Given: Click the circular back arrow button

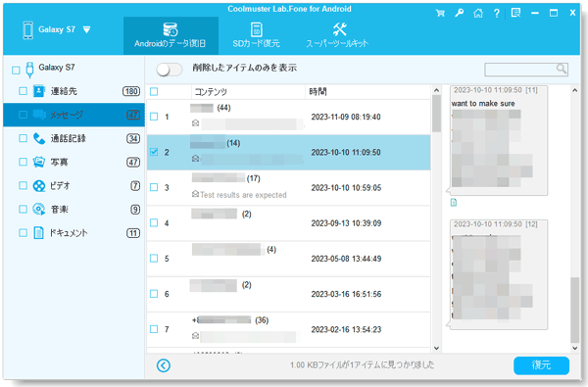Looking at the screenshot, I should (164, 365).
